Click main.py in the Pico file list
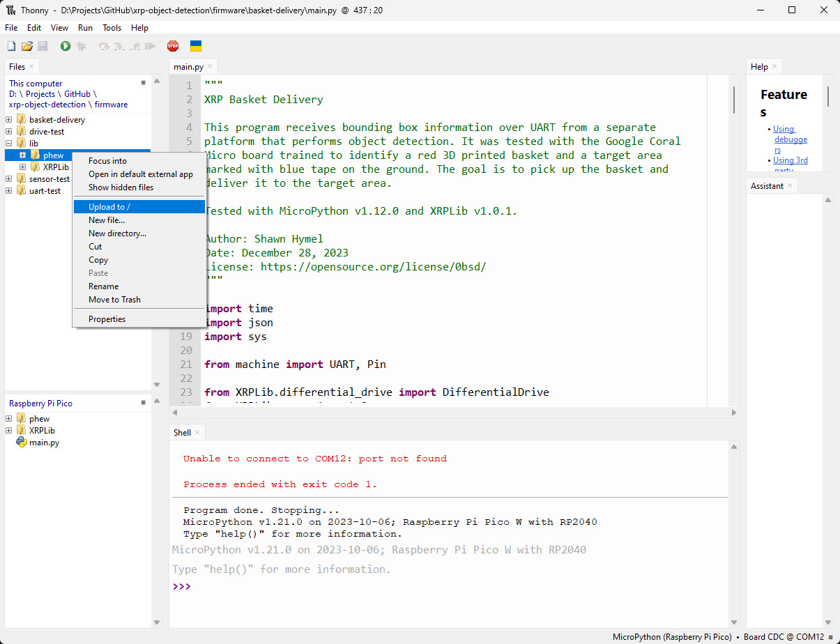This screenshot has width=840, height=644. [x=44, y=443]
